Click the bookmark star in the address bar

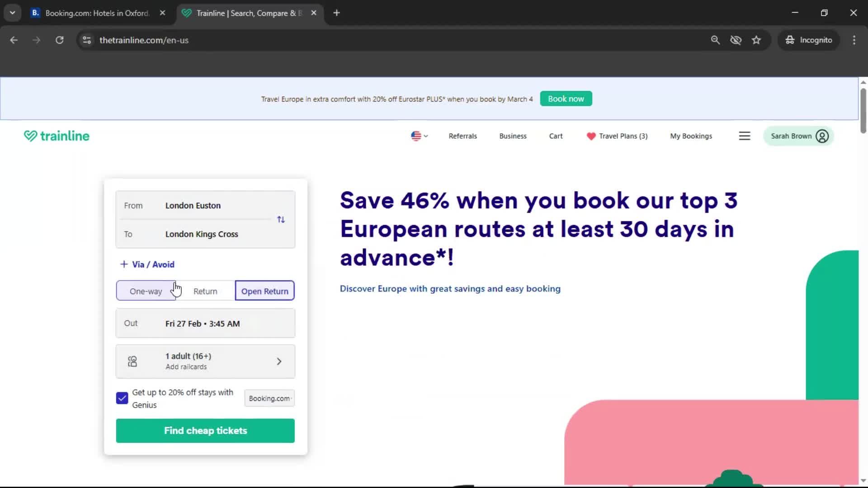(x=756, y=40)
